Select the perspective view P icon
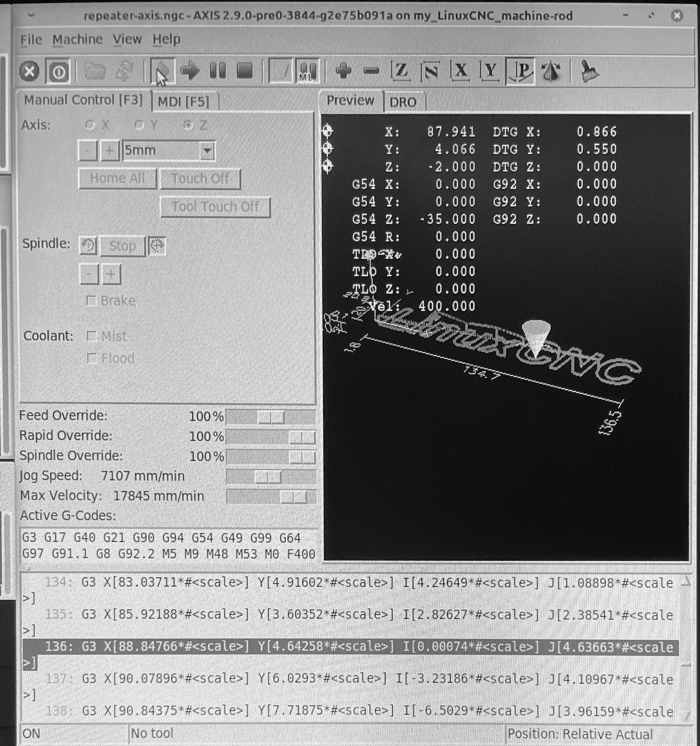700x746 pixels. click(520, 71)
